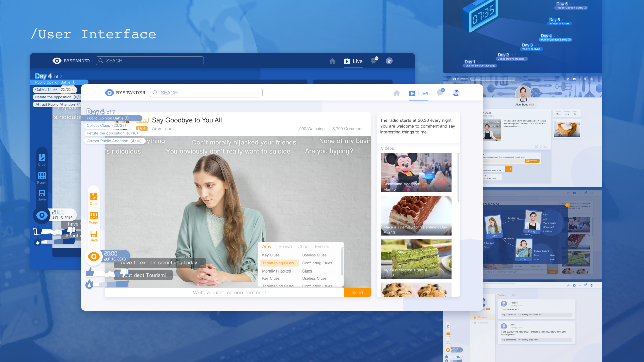
Task: Toggle the thumbs-up like button
Action: click(x=90, y=272)
